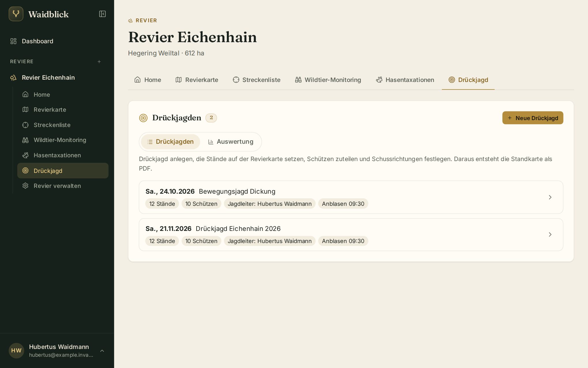The image size is (588, 368).
Task: Open Drückjagd Eichenhain 2026 via its chevron
Action: coord(550,234)
